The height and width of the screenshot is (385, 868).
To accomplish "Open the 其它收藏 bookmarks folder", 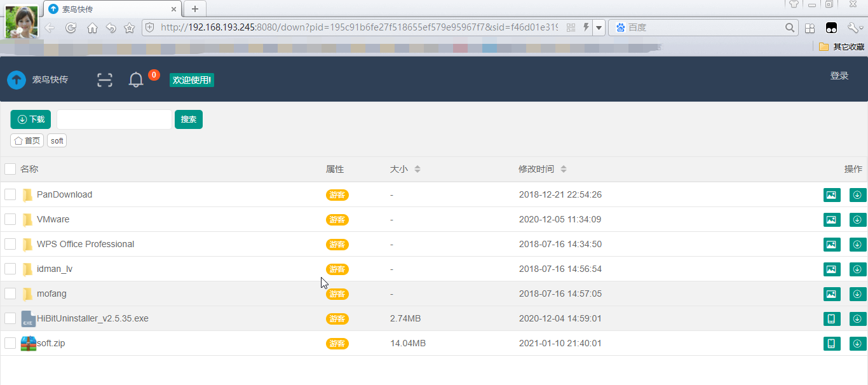I will tap(841, 46).
